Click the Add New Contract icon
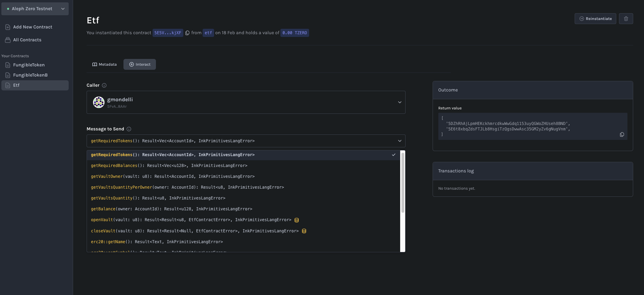 pos(8,27)
